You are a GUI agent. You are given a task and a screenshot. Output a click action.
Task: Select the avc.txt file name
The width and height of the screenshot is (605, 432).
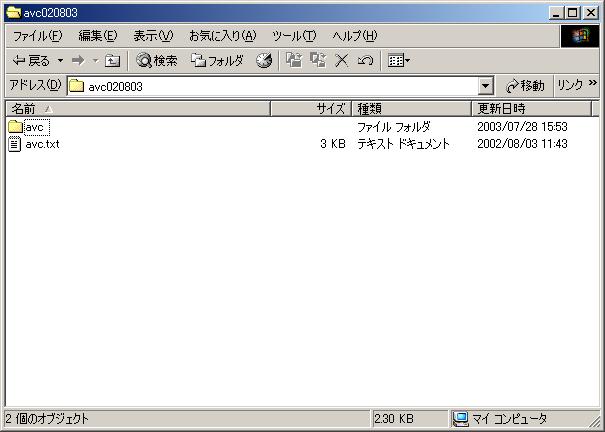(42, 144)
